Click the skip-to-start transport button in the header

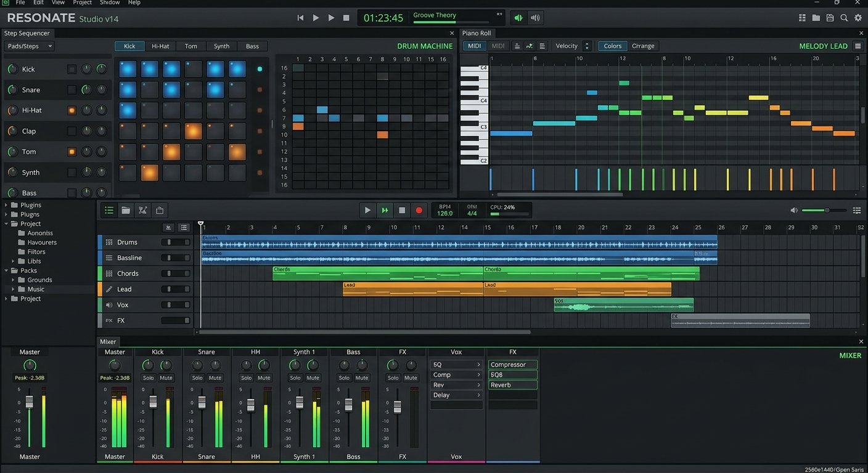[x=300, y=18]
